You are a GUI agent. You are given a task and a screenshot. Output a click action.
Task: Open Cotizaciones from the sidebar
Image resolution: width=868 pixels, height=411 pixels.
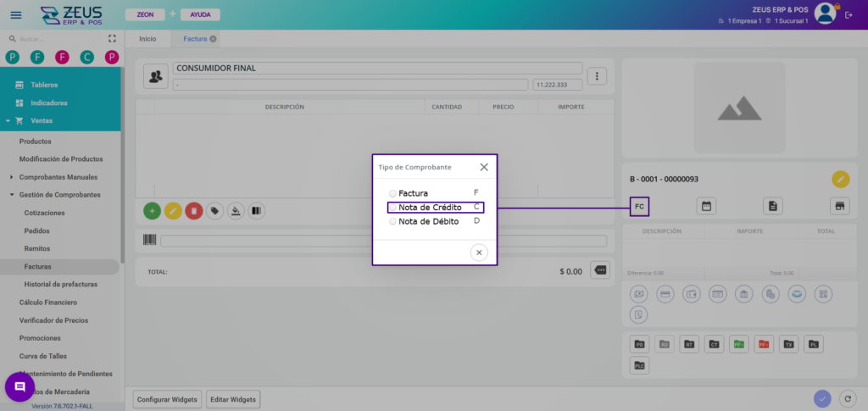click(44, 213)
